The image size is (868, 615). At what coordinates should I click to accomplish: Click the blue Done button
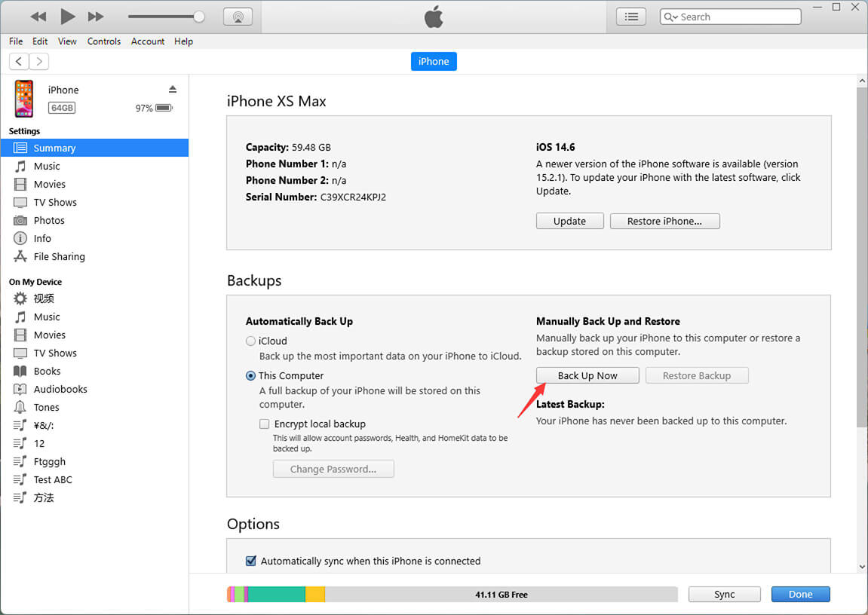point(800,595)
